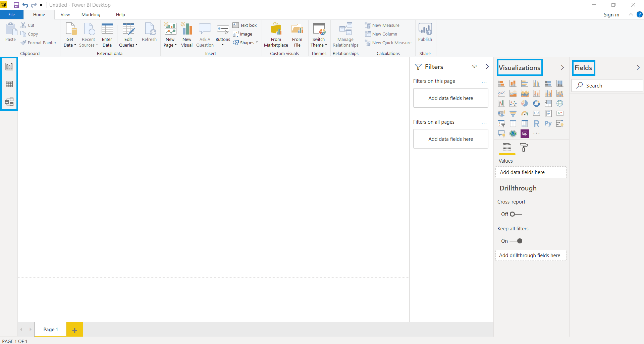
Task: Click the Publish button
Action: coord(425,33)
